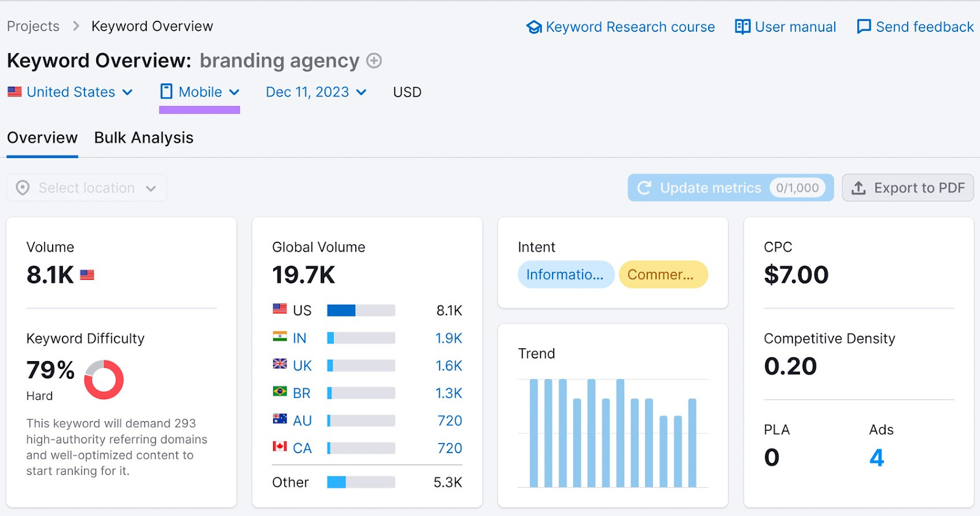Click the Send feedback speech bubble icon
Image resolution: width=980 pixels, height=516 pixels.
pyautogui.click(x=864, y=27)
